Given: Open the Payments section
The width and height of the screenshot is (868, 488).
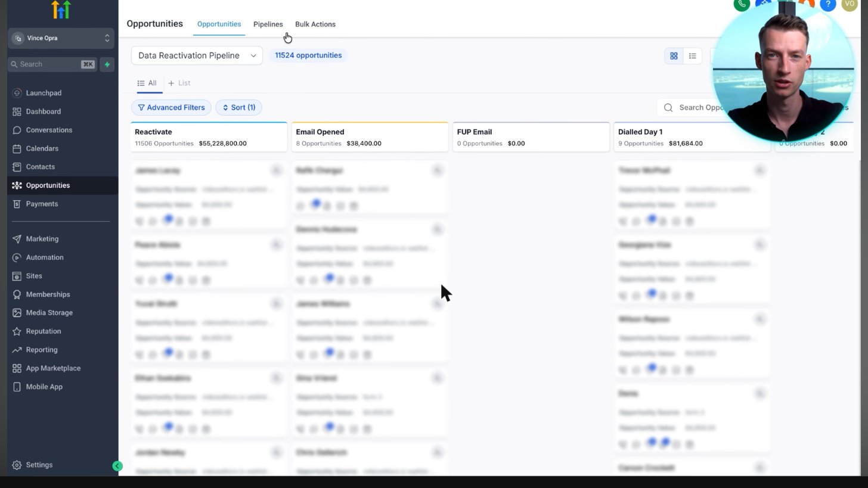Looking at the screenshot, I should coord(42,204).
